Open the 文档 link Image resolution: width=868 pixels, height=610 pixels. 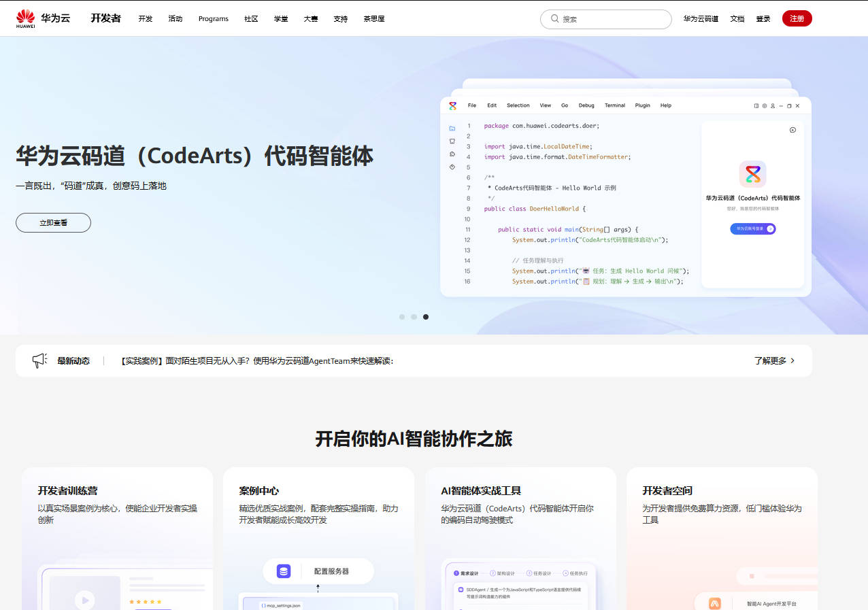click(737, 19)
